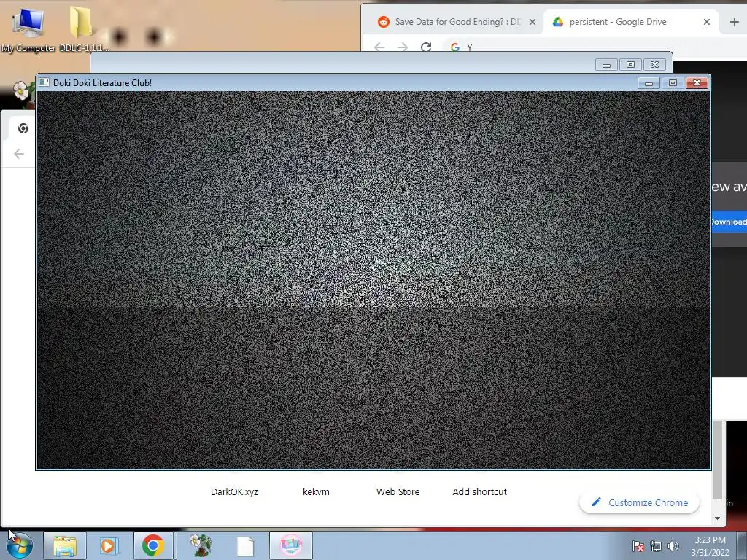Click the Download button in Chrome window
The image size is (747, 560).
pos(729,222)
